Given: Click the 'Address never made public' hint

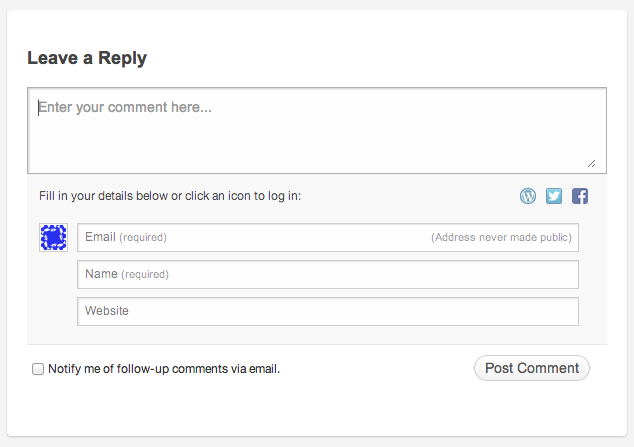Looking at the screenshot, I should pos(501,237).
